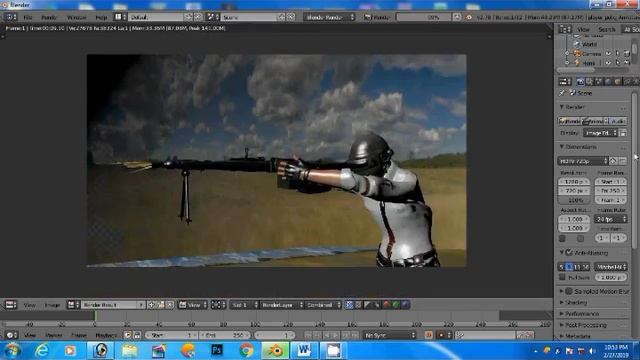Click the add render preset plus button
Image resolution: width=640 pixels, height=360 pixels.
coord(613,161)
